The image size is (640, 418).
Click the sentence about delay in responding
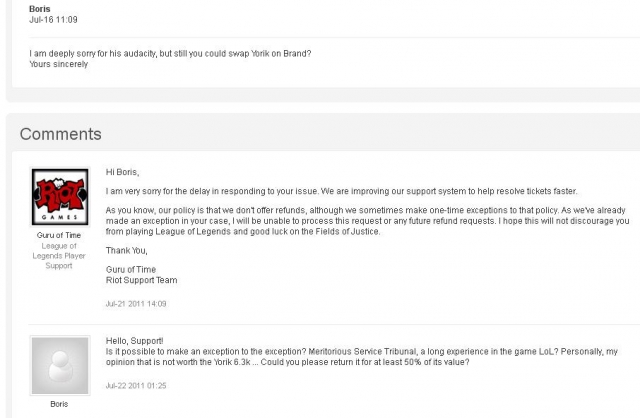tap(341, 191)
